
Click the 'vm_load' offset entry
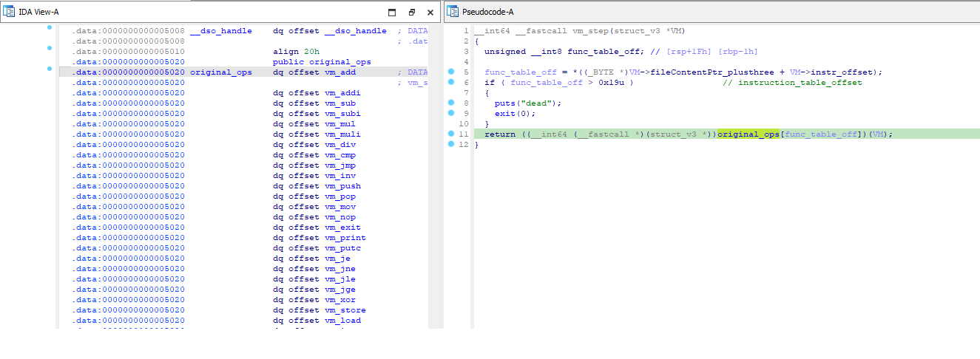(x=342, y=321)
